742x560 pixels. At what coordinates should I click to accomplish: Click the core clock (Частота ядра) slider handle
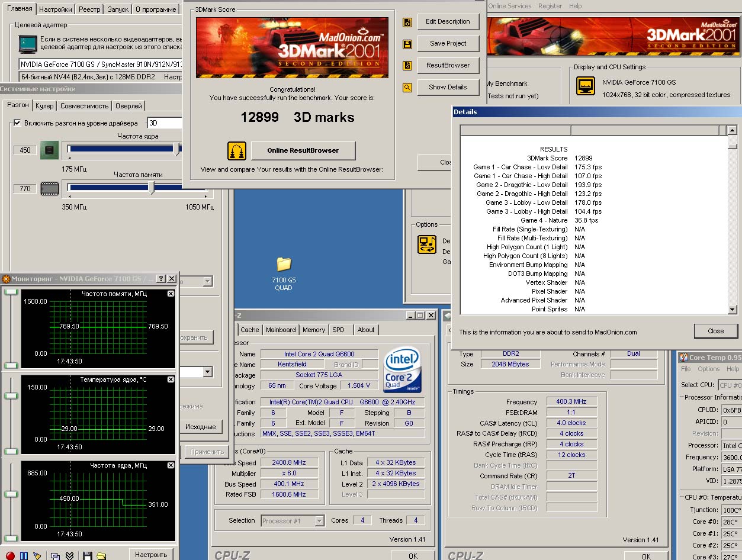tap(177, 149)
